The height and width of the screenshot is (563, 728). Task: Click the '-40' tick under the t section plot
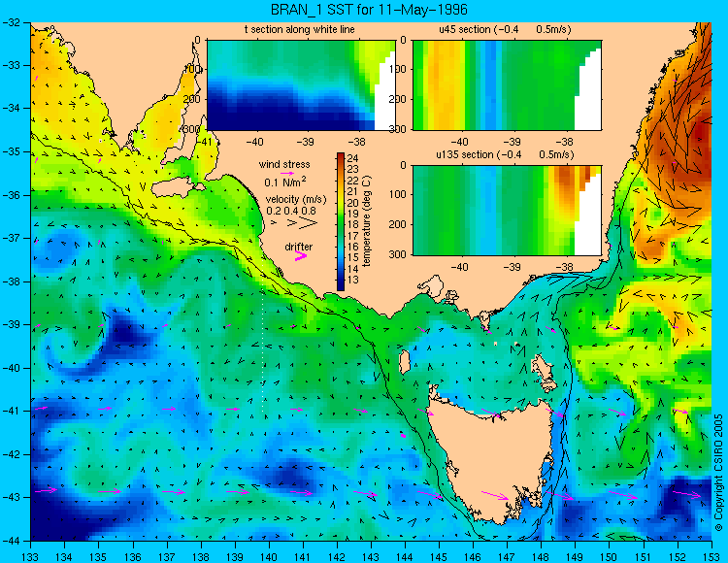[x=254, y=142]
